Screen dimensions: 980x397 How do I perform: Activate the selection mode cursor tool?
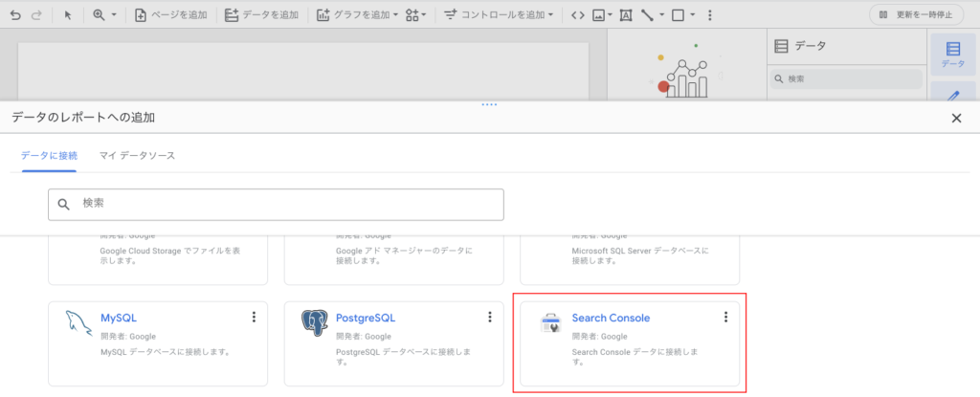[x=68, y=15]
